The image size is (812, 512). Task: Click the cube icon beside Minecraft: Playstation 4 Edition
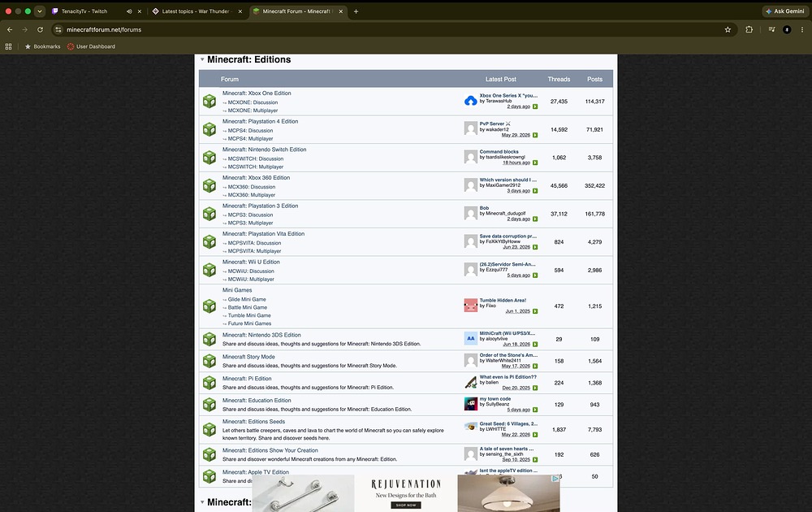209,129
